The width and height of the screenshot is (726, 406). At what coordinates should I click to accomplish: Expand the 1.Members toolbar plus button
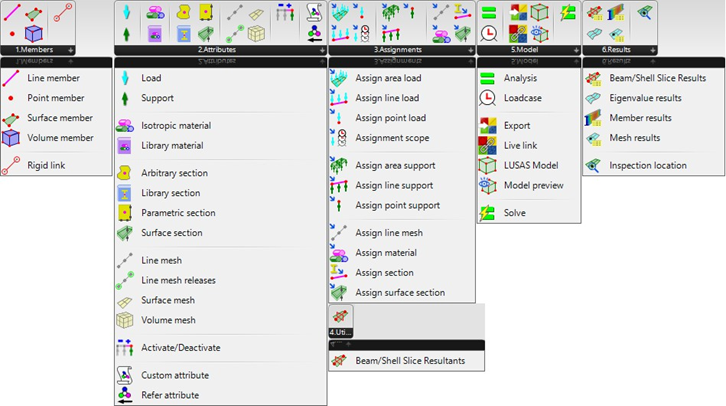click(70, 49)
